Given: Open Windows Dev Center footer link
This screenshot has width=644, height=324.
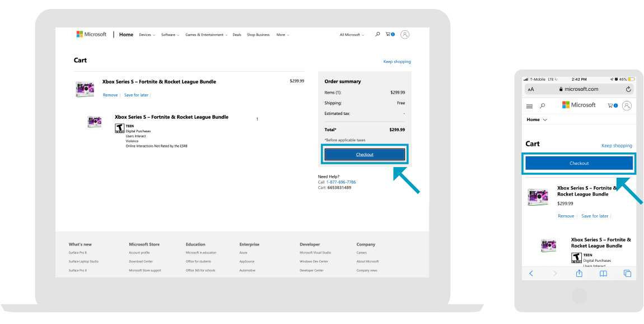Looking at the screenshot, I should pos(314,262).
